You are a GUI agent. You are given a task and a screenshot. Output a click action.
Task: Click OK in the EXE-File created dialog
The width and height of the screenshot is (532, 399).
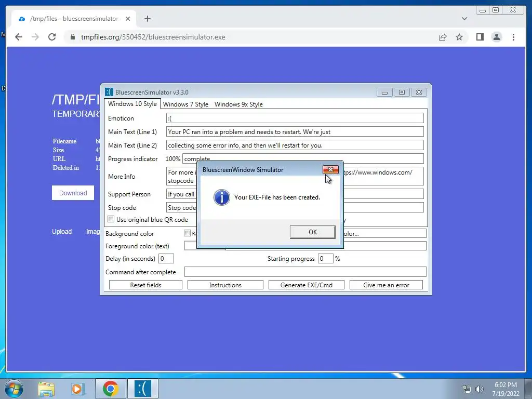point(312,232)
